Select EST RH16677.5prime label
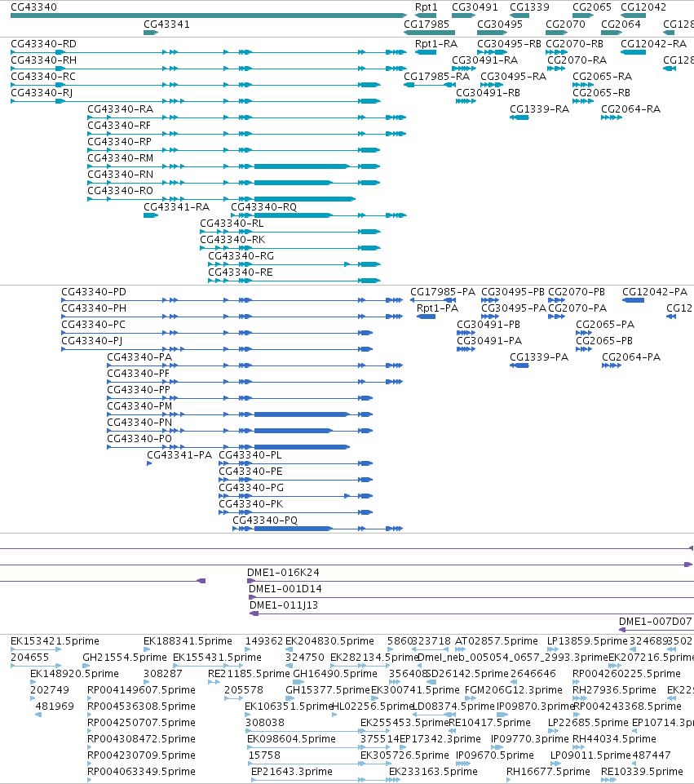Image resolution: width=694 pixels, height=784 pixels. click(x=548, y=772)
